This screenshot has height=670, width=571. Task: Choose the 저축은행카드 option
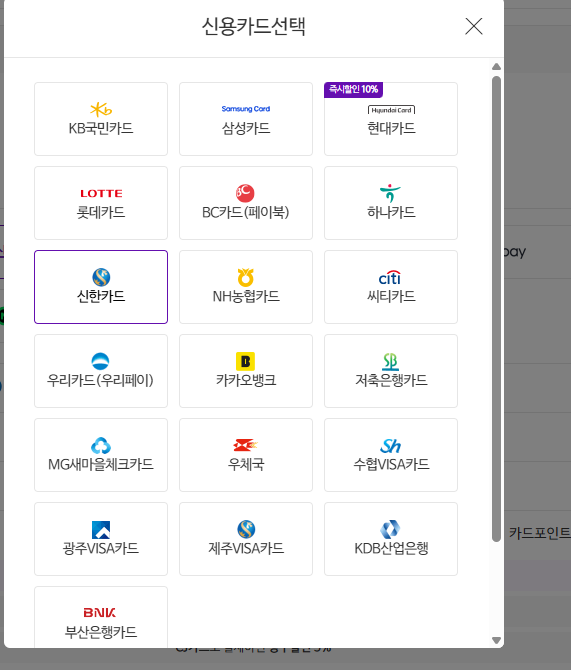click(391, 371)
